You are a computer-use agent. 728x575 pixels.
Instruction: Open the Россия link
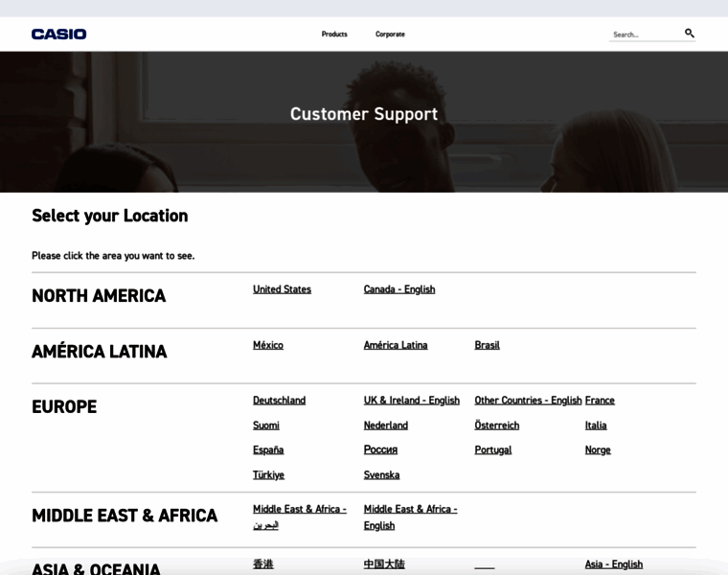(380, 450)
